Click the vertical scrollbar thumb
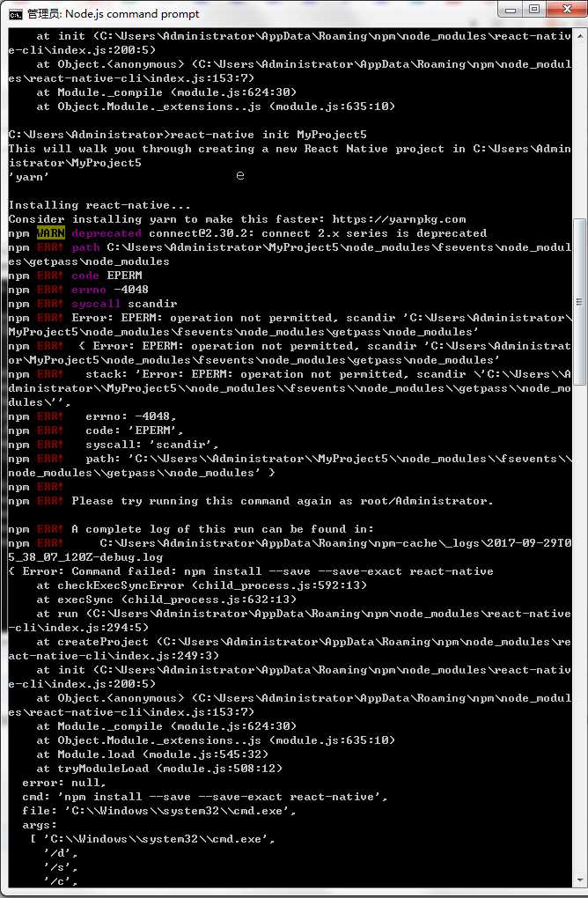 pyautogui.click(x=579, y=301)
